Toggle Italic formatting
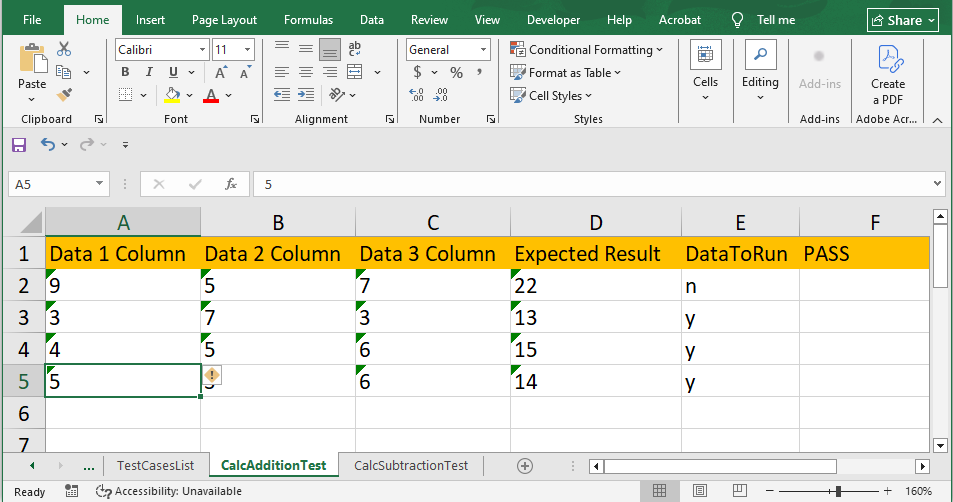 point(149,72)
